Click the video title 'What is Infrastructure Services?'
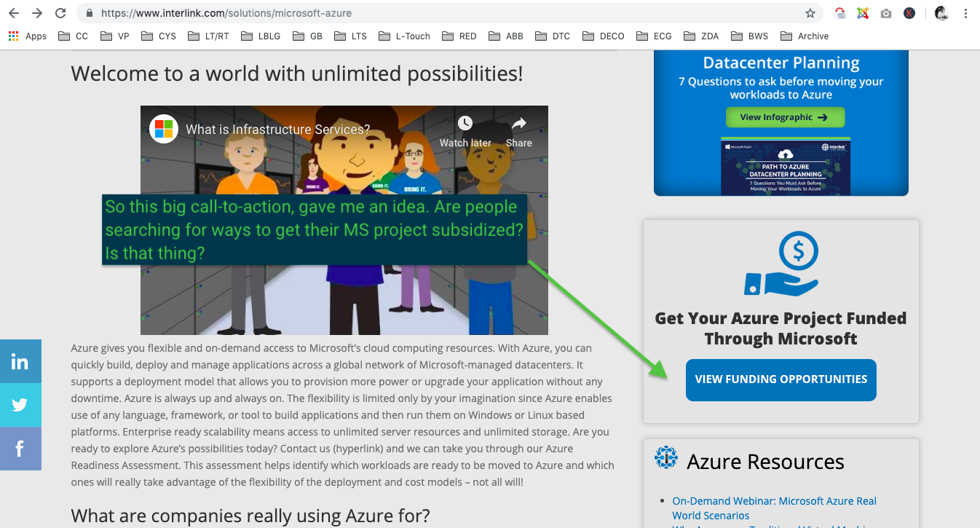The height and width of the screenshot is (528, 980). pyautogui.click(x=277, y=130)
